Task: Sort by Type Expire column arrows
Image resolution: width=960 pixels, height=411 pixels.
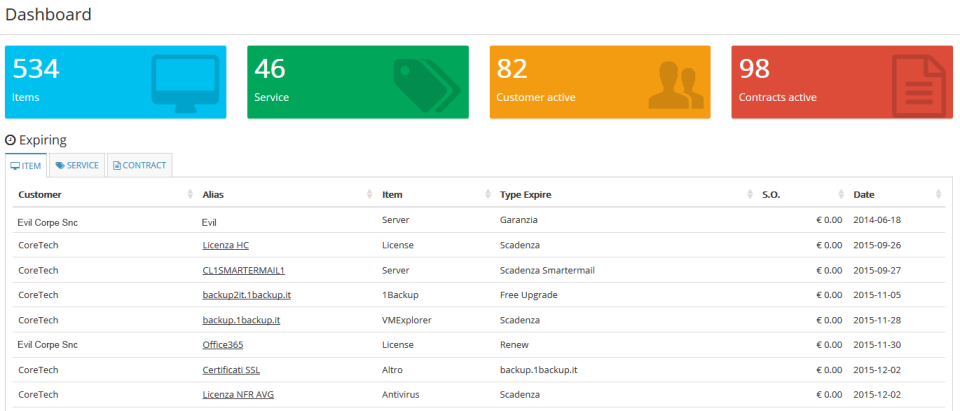Action: pyautogui.click(x=750, y=194)
